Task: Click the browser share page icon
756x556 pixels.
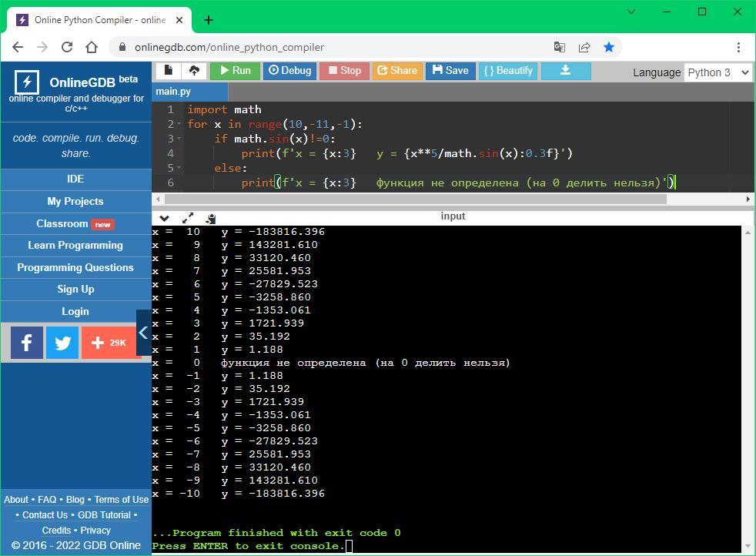Action: click(584, 47)
